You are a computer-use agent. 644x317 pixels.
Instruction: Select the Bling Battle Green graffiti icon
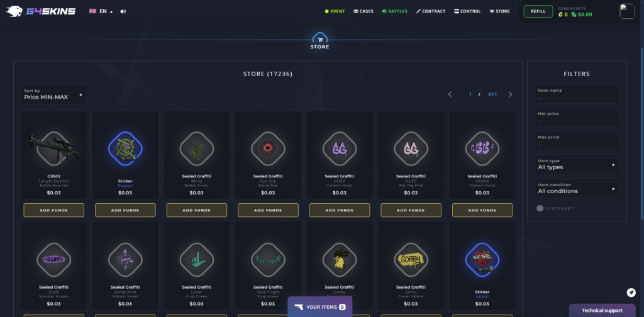pos(197,148)
